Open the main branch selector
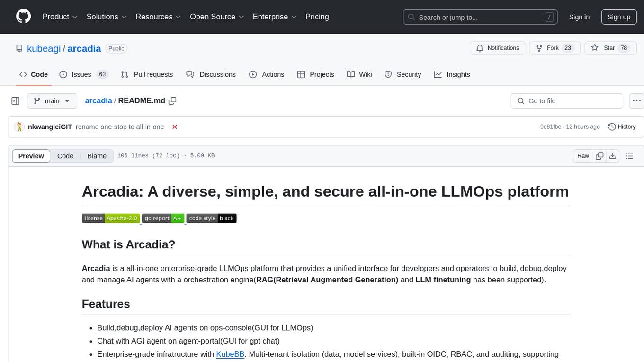 (x=52, y=101)
